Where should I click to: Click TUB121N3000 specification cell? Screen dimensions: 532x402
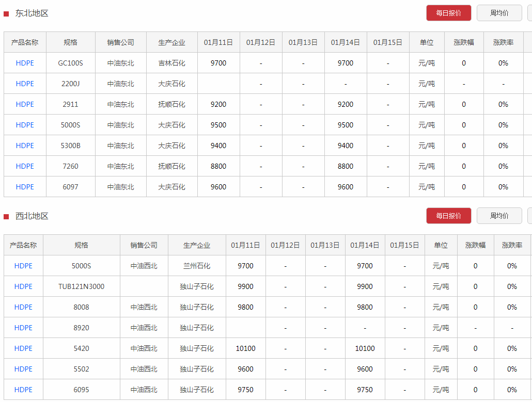click(82, 286)
